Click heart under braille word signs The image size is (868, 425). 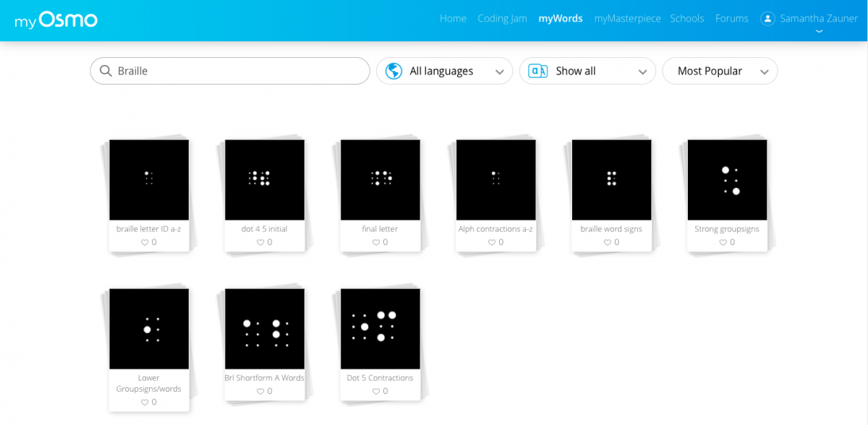coord(608,243)
